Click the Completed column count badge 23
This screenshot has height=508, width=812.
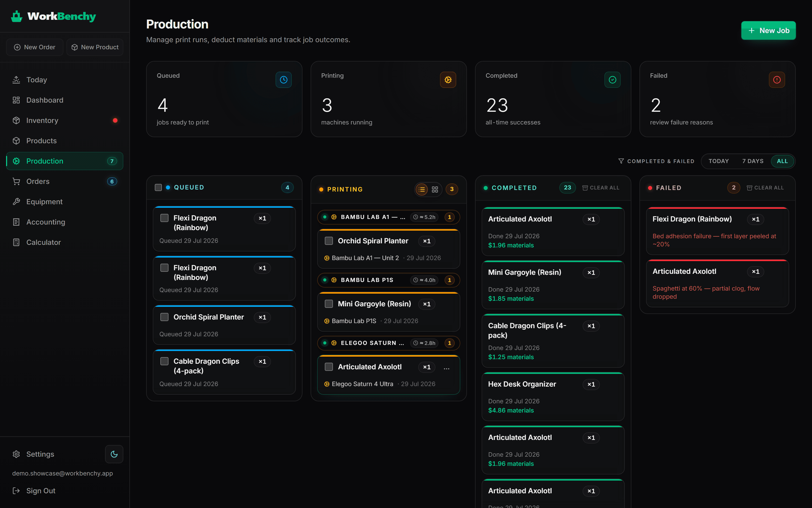click(x=567, y=188)
